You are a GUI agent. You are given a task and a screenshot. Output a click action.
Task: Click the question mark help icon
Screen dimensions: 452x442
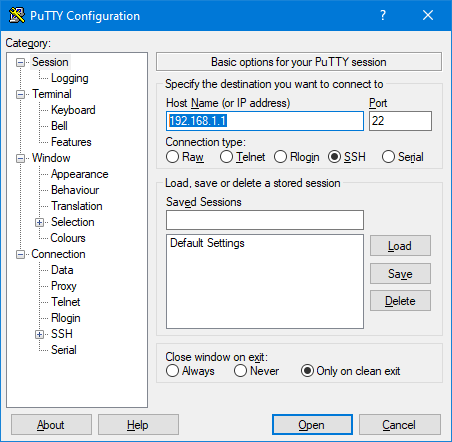point(383,15)
